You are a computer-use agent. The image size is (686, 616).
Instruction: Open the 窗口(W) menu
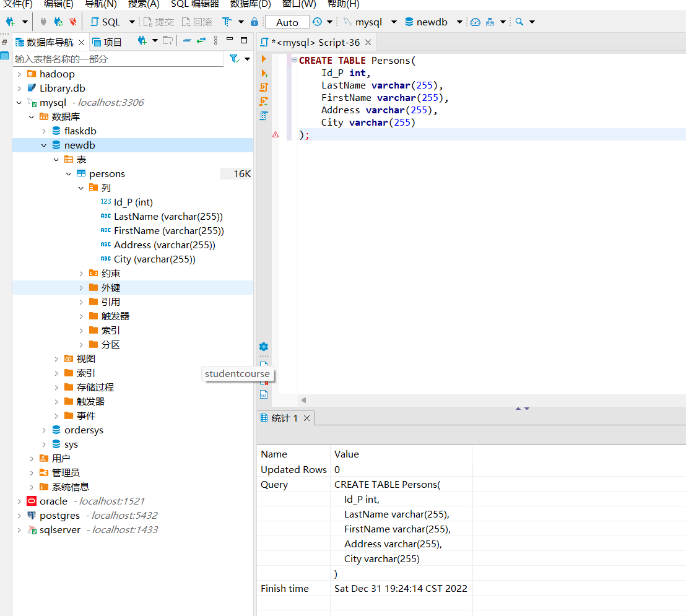click(299, 4)
